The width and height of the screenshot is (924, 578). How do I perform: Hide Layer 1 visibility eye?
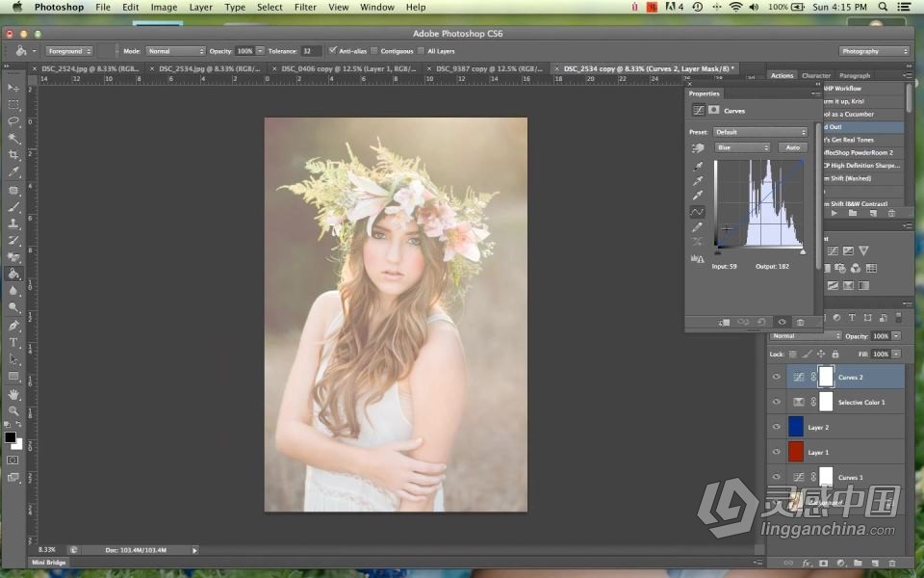pyautogui.click(x=776, y=452)
